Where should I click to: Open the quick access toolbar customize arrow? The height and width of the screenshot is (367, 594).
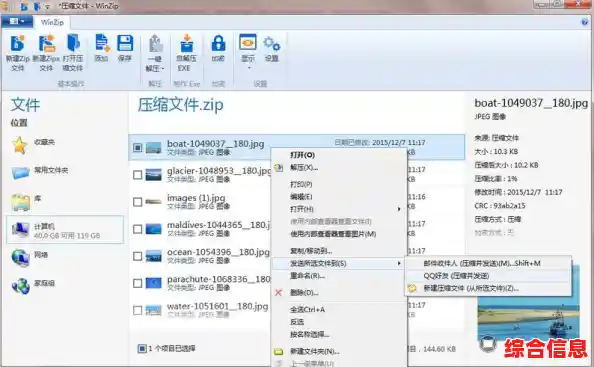(x=47, y=7)
